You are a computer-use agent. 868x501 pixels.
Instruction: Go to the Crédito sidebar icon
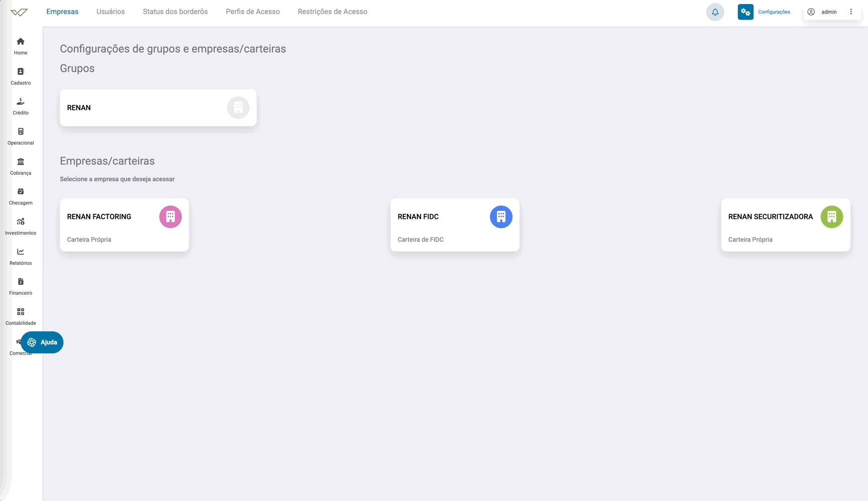[x=21, y=102]
